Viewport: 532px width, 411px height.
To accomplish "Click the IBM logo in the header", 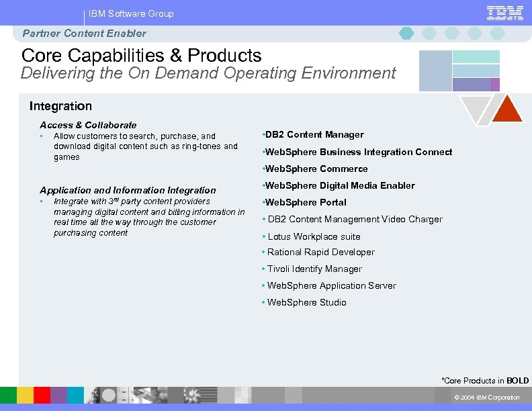I will pyautogui.click(x=505, y=13).
